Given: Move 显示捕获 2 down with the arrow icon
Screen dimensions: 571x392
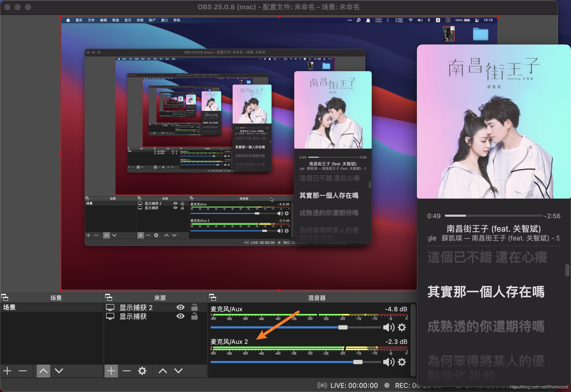Looking at the screenshot, I should [178, 371].
